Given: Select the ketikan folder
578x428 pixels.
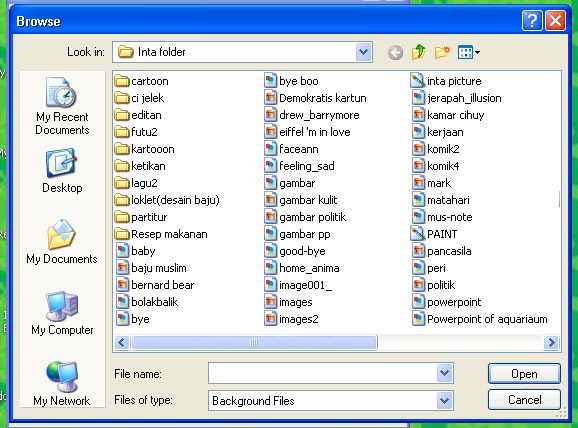Looking at the screenshot, I should click(x=140, y=166).
